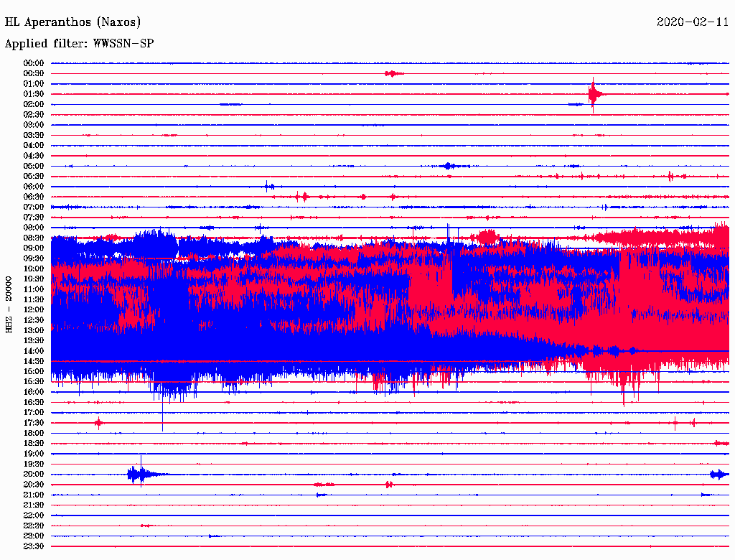Click the 20:30 time label
735x560 pixels.
[x=34, y=485]
